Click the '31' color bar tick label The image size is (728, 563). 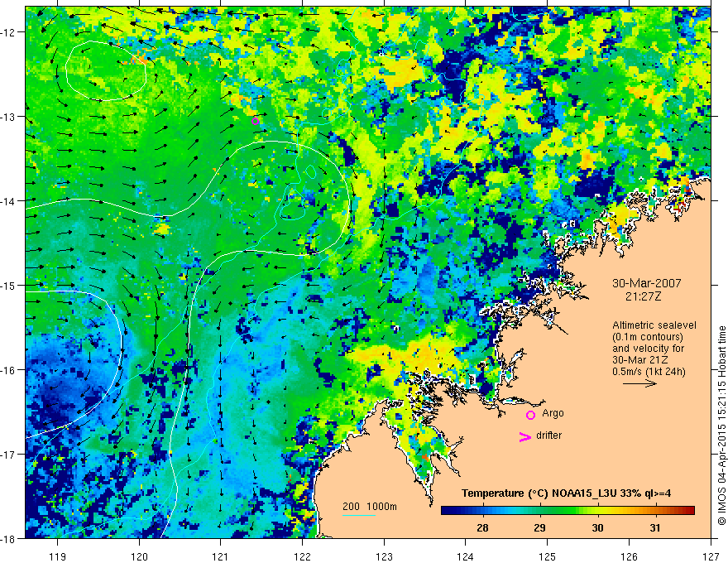point(654,527)
